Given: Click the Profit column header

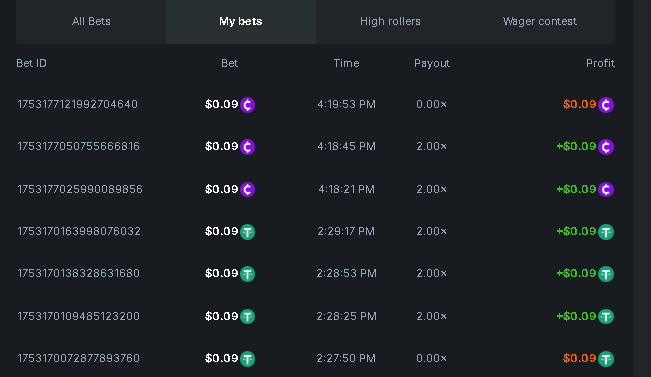Looking at the screenshot, I should (600, 63).
